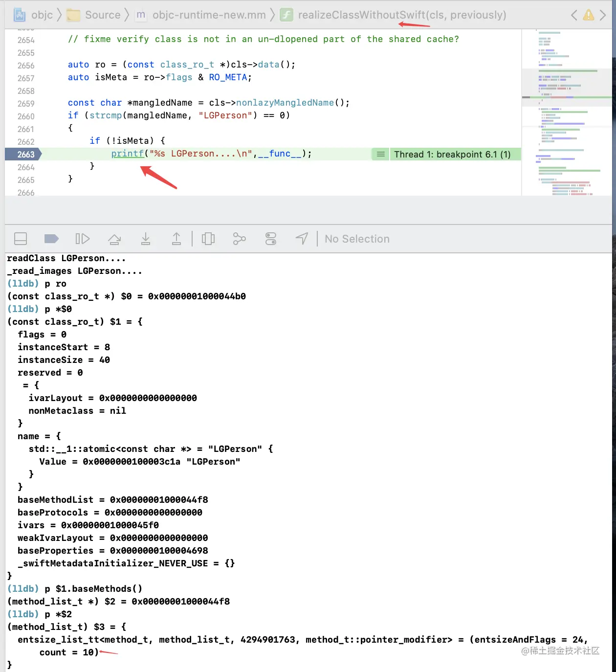
Task: Click class_ro_t type in line 2656
Action: (187, 65)
